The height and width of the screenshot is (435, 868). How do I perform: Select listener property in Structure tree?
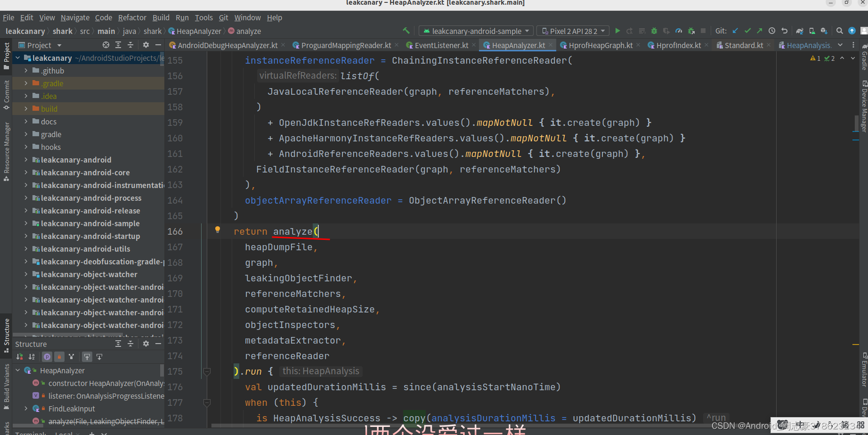(x=98, y=396)
